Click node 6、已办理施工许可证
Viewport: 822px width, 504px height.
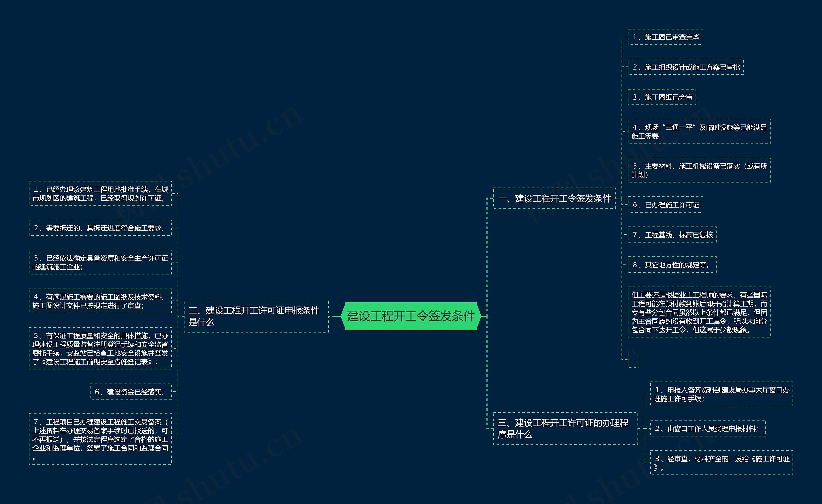pyautogui.click(x=665, y=205)
